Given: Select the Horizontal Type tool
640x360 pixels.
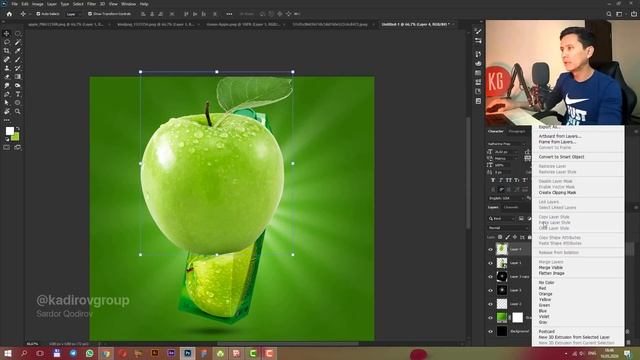Looking at the screenshot, I should point(18,94).
